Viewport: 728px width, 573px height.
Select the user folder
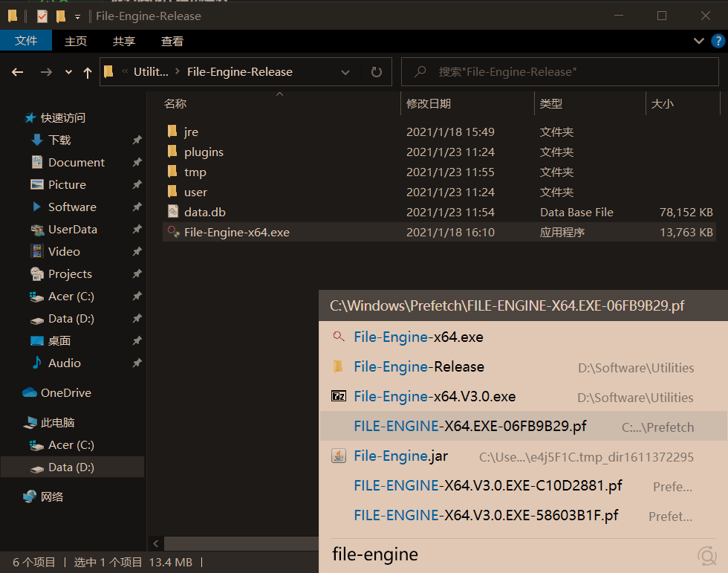pos(195,192)
